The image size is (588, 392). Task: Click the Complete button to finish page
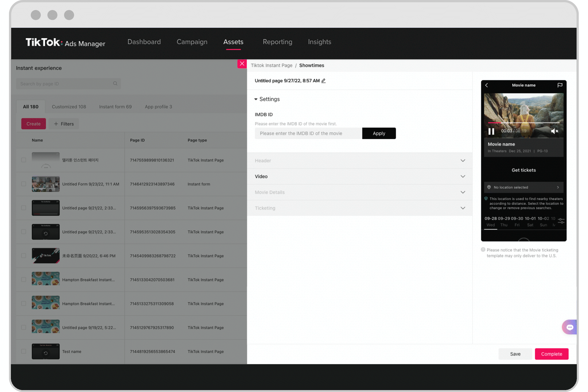552,354
